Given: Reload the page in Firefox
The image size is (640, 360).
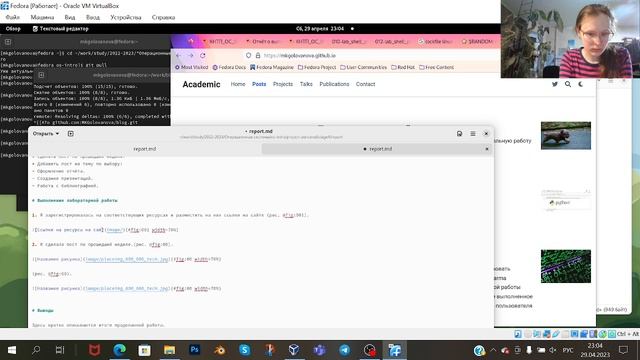Looking at the screenshot, I should tap(203, 56).
